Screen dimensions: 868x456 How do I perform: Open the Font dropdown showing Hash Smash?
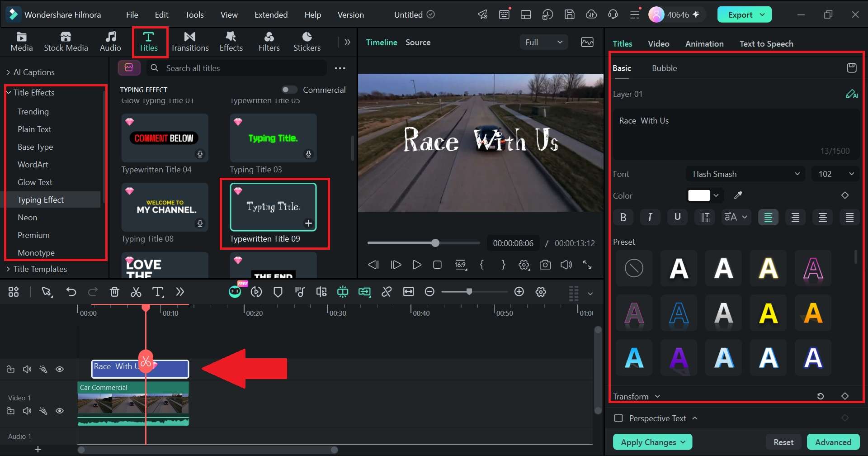pos(745,174)
